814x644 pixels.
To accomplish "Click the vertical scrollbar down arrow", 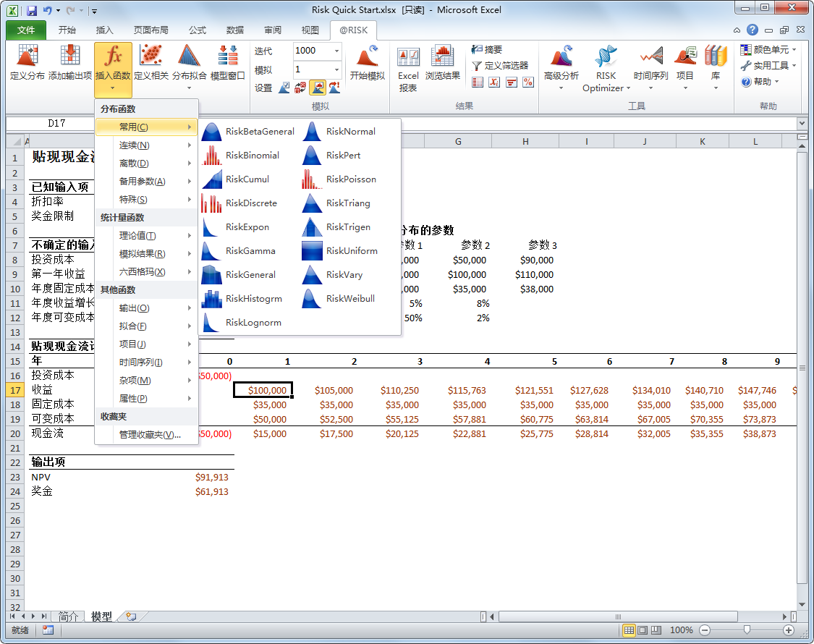I will pyautogui.click(x=802, y=604).
